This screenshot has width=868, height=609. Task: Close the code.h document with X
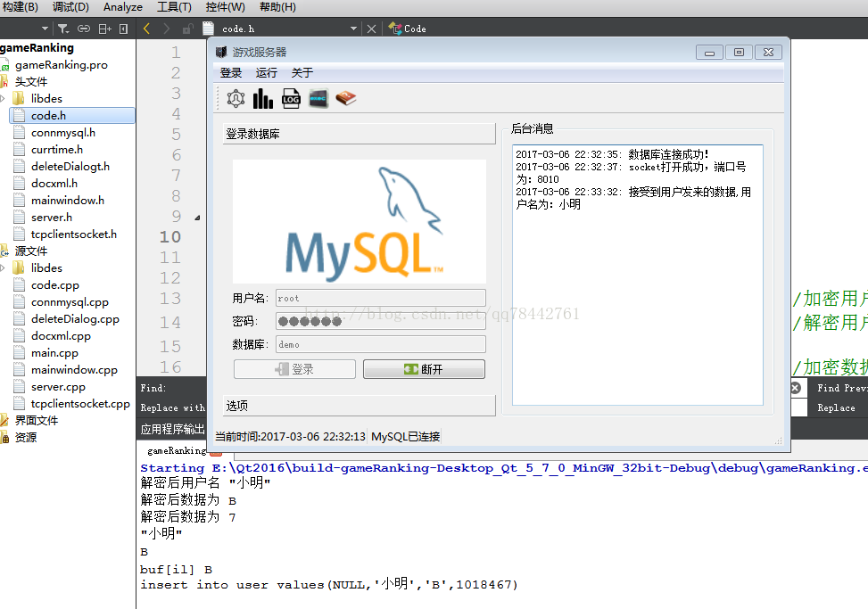371,29
